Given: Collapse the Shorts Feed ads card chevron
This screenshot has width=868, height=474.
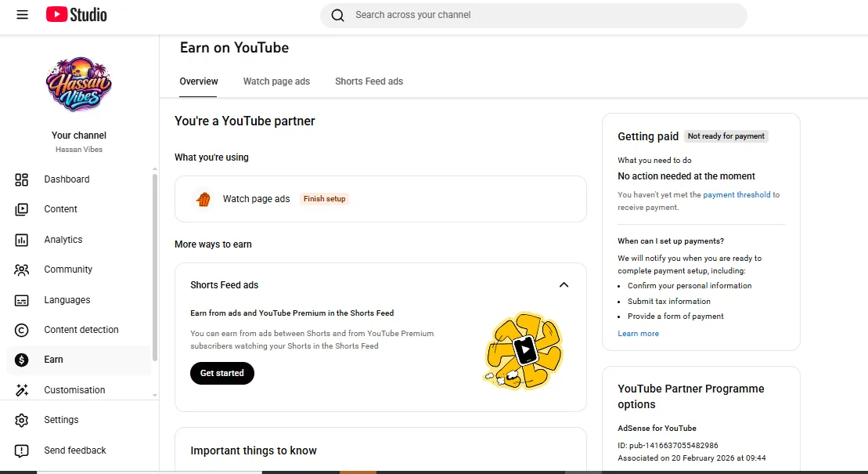Looking at the screenshot, I should (x=564, y=285).
